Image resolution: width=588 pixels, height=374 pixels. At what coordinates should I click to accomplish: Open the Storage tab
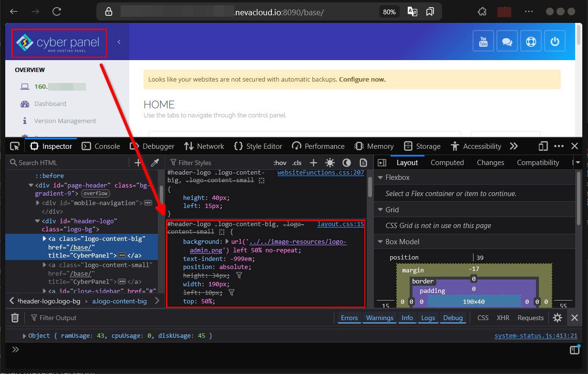(422, 146)
